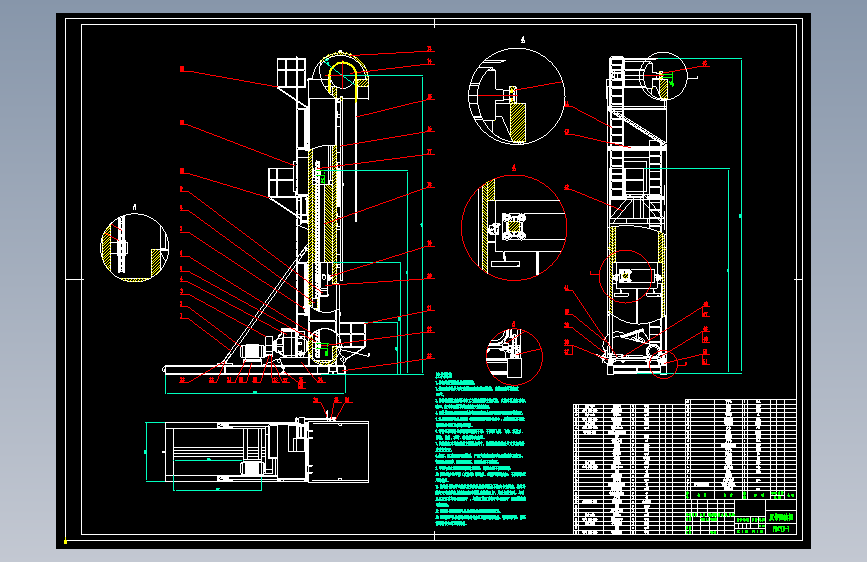Image resolution: width=867 pixels, height=562 pixels.
Task: Click the small red callout circle at side view base
Action: click(x=662, y=363)
